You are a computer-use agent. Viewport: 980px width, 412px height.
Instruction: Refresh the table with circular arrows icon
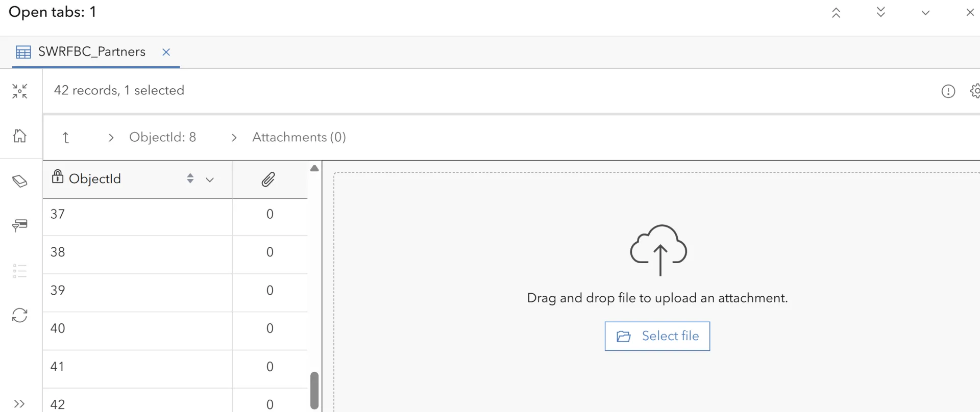[x=20, y=315]
